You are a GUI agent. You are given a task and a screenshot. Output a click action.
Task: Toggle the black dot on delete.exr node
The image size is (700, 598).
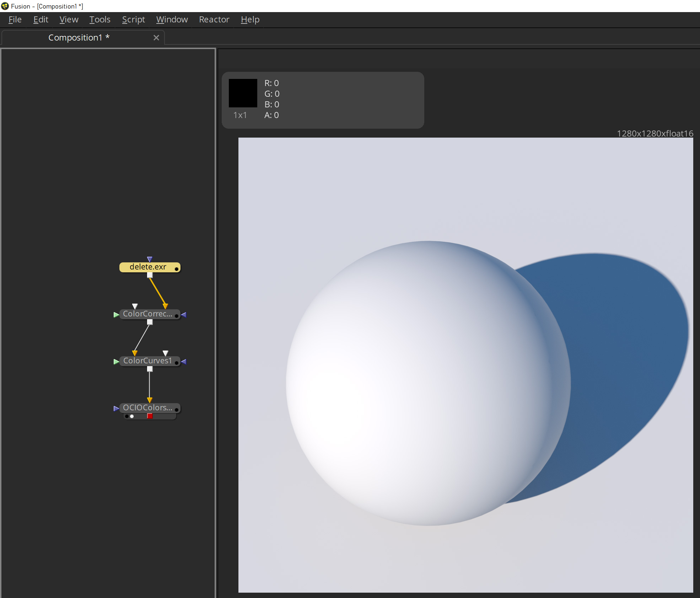pyautogui.click(x=177, y=269)
